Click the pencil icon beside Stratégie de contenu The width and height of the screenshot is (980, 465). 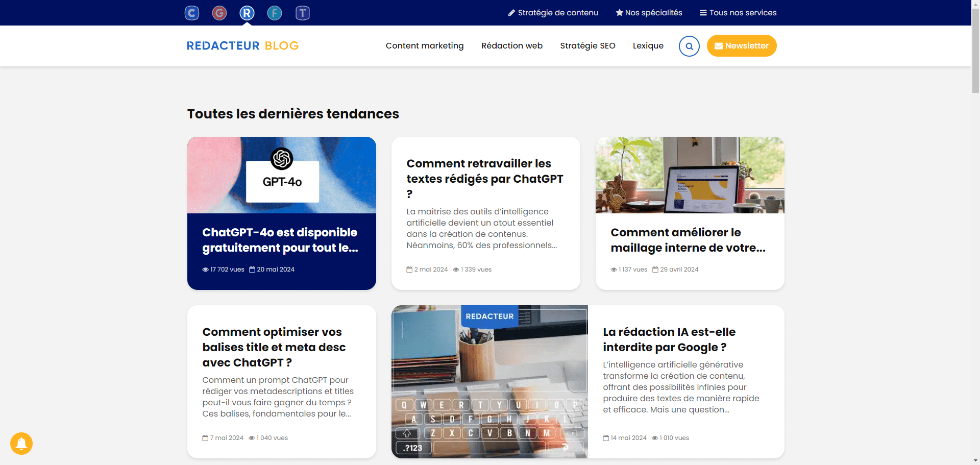511,12
